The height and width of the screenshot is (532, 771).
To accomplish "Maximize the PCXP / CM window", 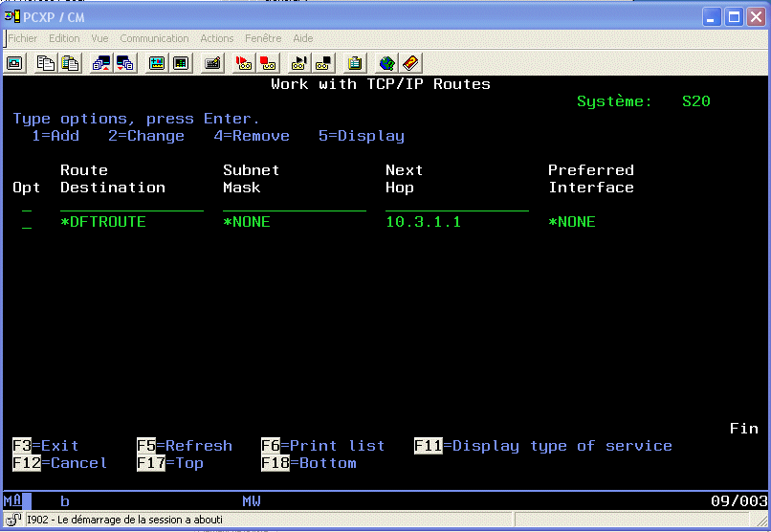I will (x=734, y=17).
